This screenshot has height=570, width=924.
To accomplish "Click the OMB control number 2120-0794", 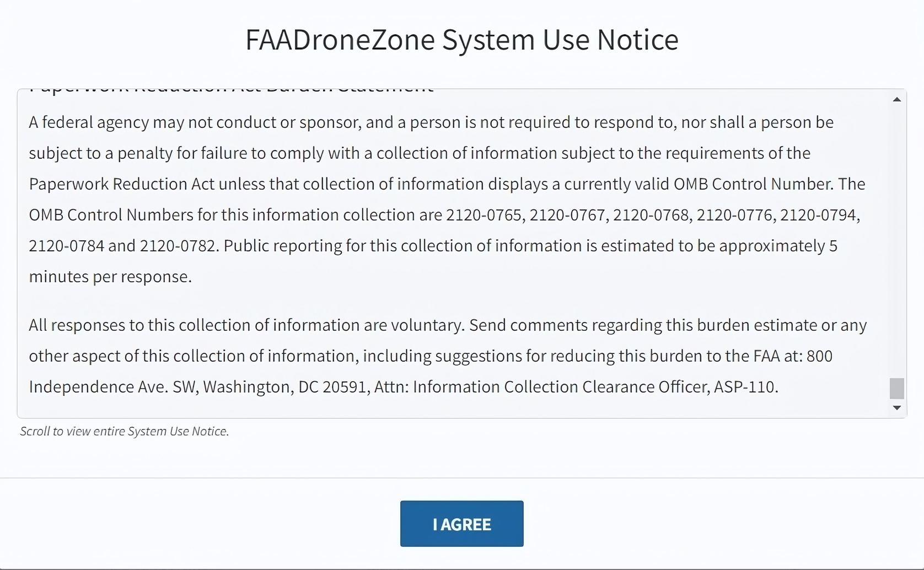I will [x=819, y=215].
